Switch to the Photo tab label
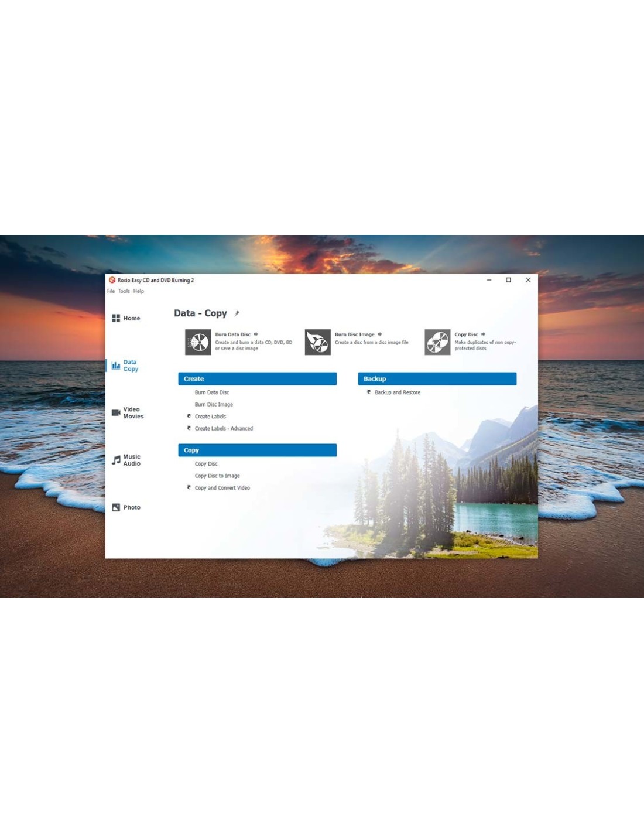644x833 pixels. pos(132,507)
